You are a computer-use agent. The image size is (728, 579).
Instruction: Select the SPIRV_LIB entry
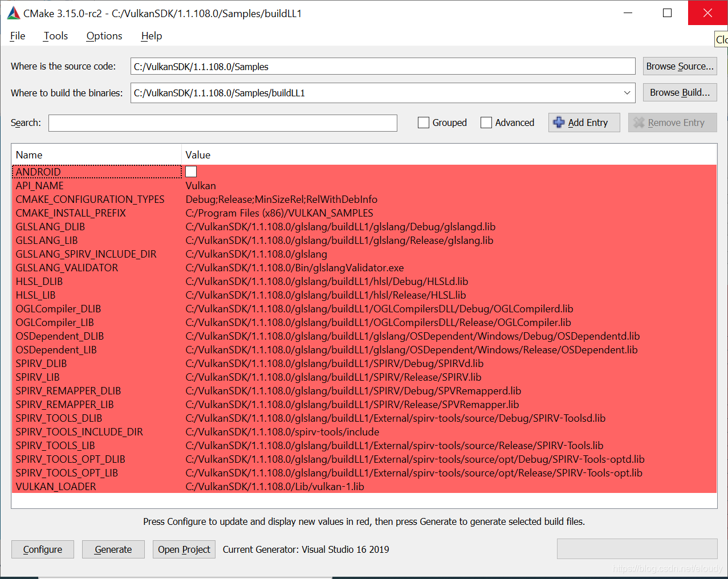click(38, 377)
